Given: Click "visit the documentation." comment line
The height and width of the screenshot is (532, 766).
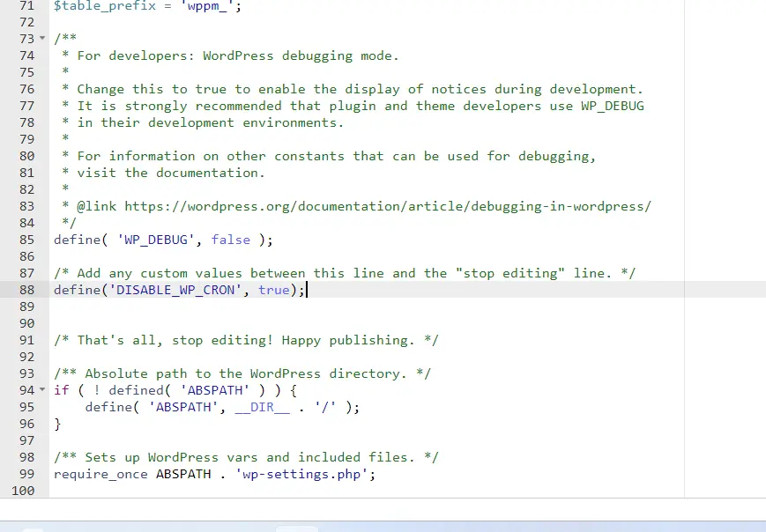Looking at the screenshot, I should pyautogui.click(x=171, y=173).
